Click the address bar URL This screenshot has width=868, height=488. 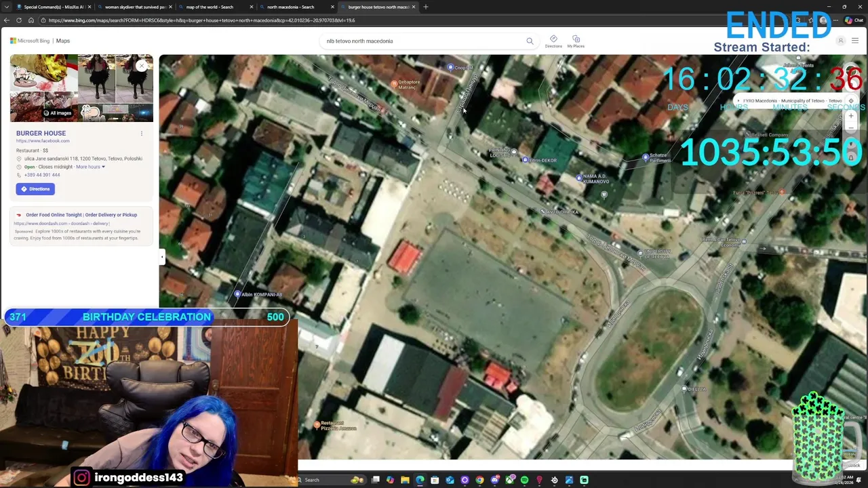pyautogui.click(x=202, y=20)
